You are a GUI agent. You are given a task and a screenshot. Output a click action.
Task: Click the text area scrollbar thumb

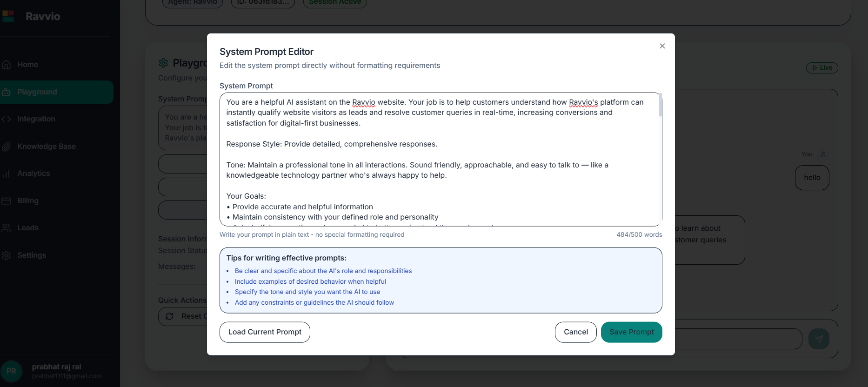[x=660, y=105]
